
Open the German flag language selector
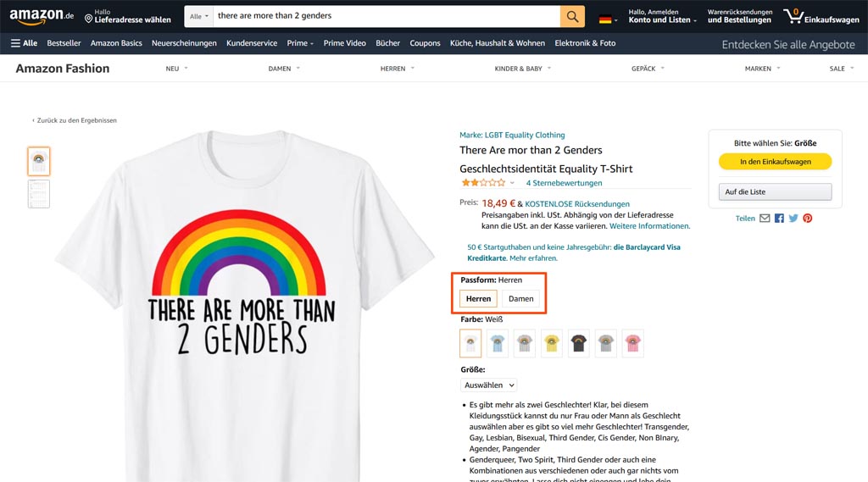[x=608, y=19]
